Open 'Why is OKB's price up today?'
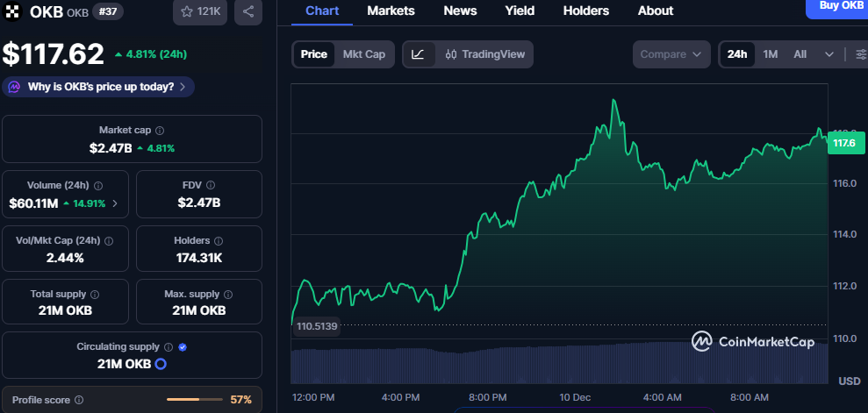The width and height of the screenshot is (868, 413). click(99, 87)
